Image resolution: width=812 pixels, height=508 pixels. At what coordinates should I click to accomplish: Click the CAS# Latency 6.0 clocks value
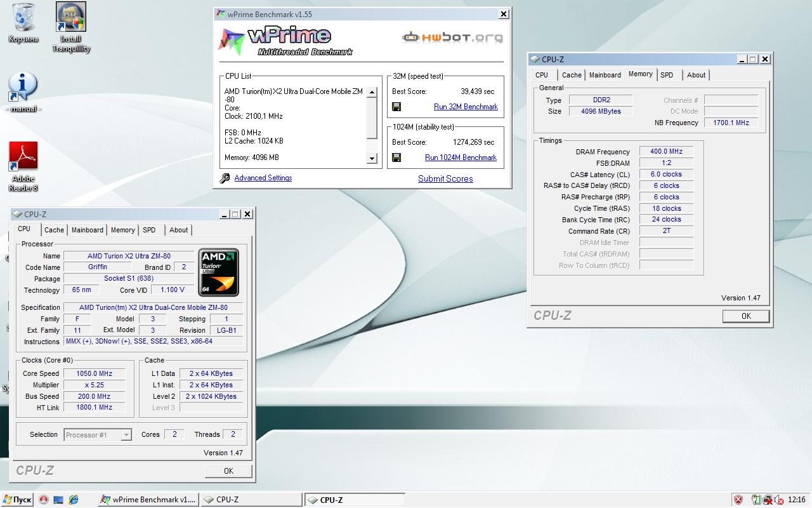pos(666,174)
